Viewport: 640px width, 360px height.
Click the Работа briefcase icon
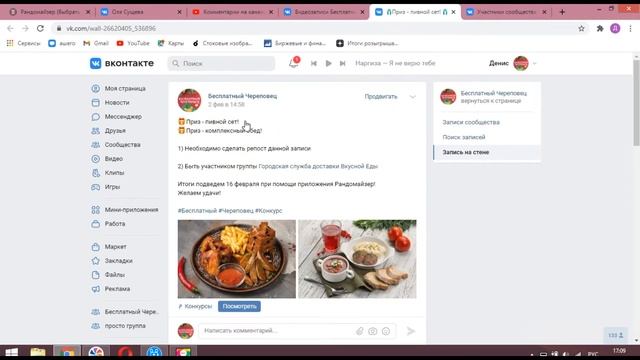[x=96, y=224]
